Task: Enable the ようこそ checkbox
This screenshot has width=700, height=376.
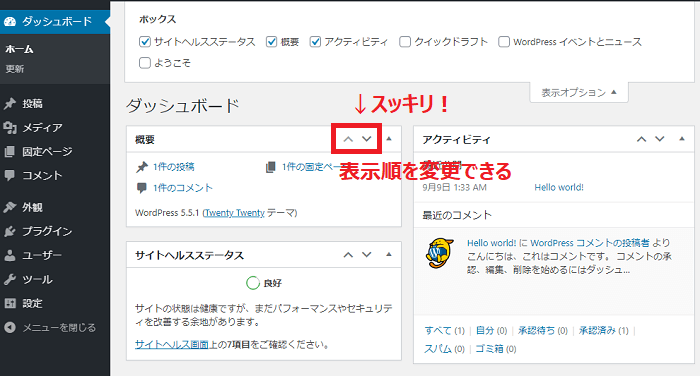Action: tap(145, 63)
